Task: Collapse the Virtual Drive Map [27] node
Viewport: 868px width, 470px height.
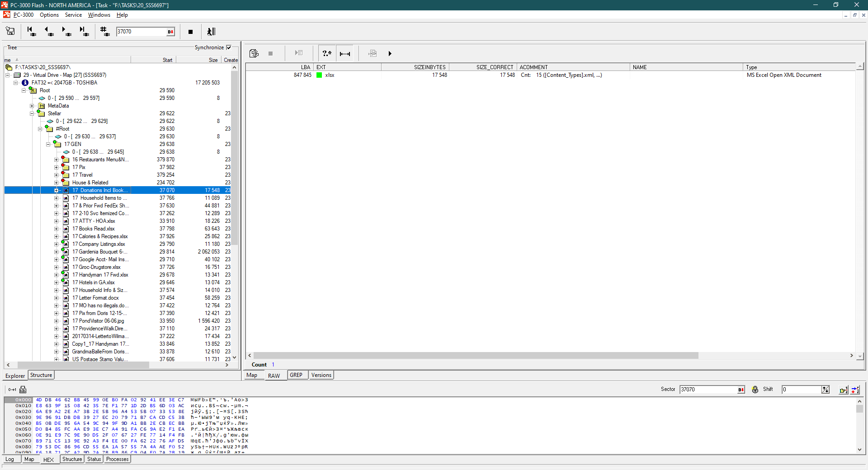Action: click(x=8, y=75)
